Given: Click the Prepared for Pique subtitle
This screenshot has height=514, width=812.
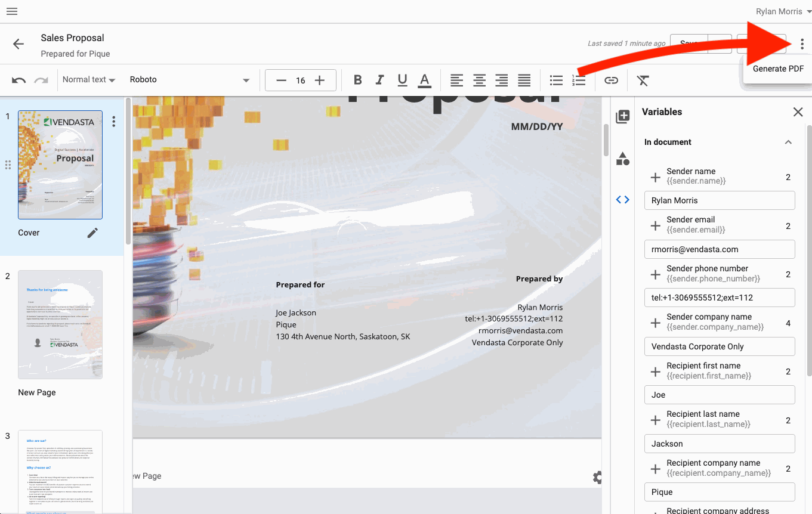Looking at the screenshot, I should pyautogui.click(x=75, y=54).
